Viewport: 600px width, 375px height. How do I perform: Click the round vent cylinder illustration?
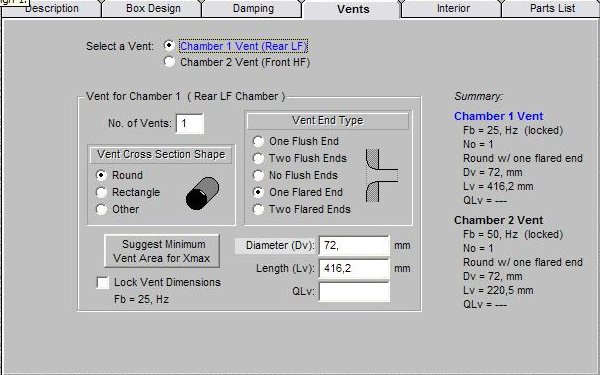coord(202,193)
